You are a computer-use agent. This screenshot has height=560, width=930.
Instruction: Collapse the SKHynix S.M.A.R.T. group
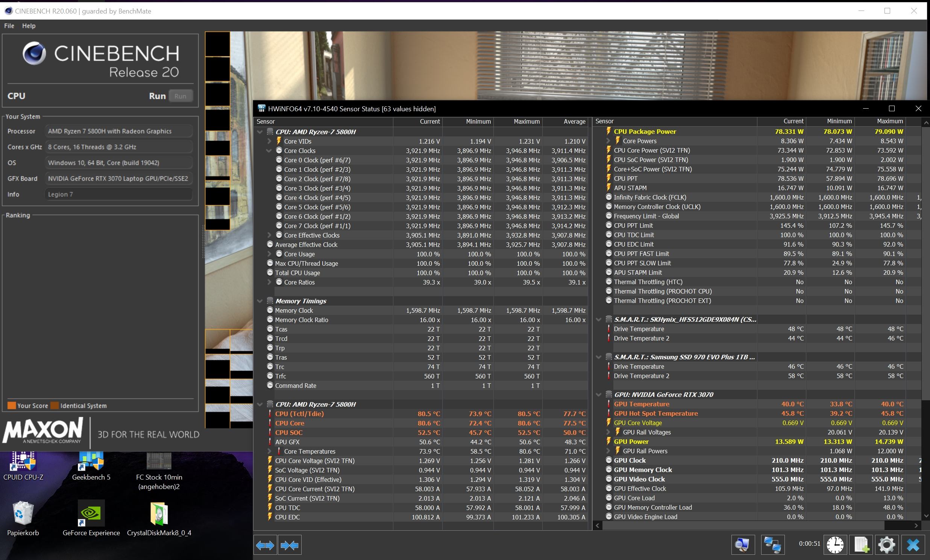tap(599, 319)
